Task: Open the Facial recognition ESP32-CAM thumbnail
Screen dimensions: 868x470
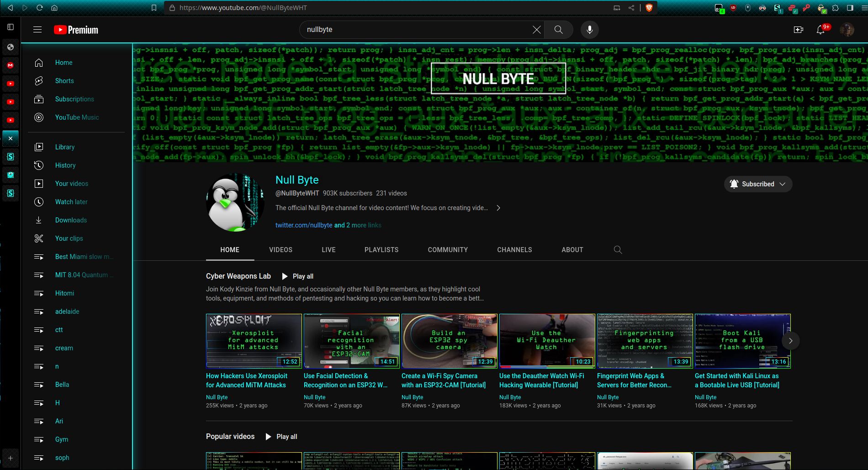Action: click(352, 341)
